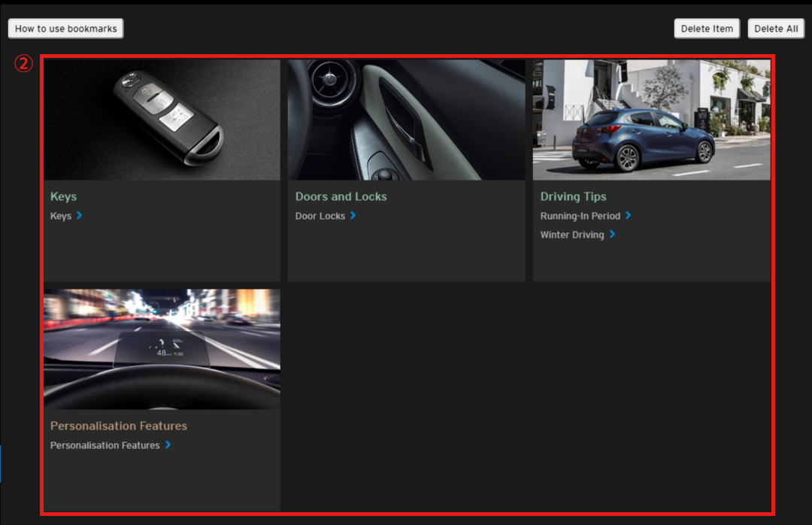Open the Running-In Period link
This screenshot has height=525, width=812.
click(x=580, y=217)
